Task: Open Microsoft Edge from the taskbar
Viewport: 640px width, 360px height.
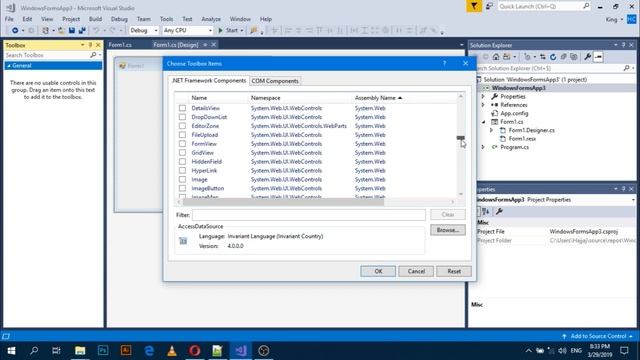Action: [x=149, y=350]
